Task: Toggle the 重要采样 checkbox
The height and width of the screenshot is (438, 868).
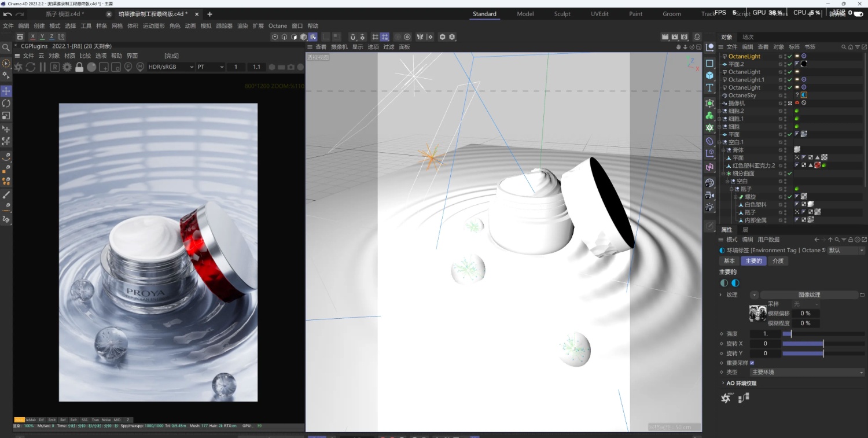Action: point(752,363)
